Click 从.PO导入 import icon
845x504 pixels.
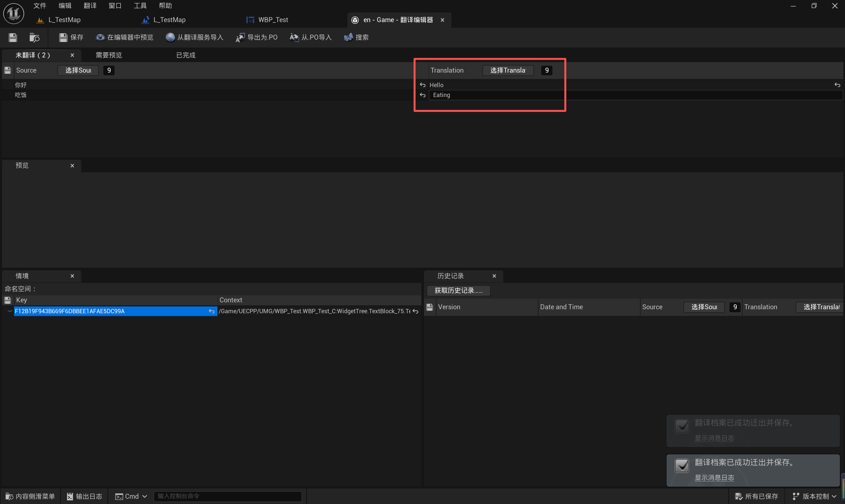[294, 37]
